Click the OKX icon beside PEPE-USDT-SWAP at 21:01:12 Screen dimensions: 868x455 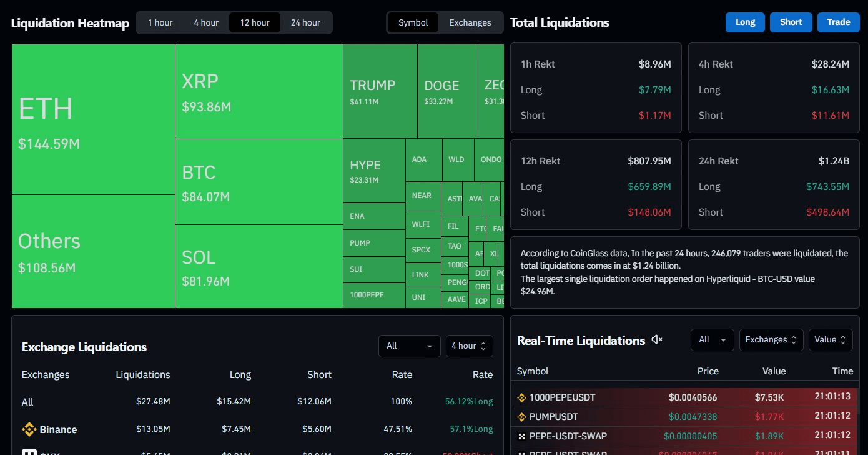pos(522,436)
